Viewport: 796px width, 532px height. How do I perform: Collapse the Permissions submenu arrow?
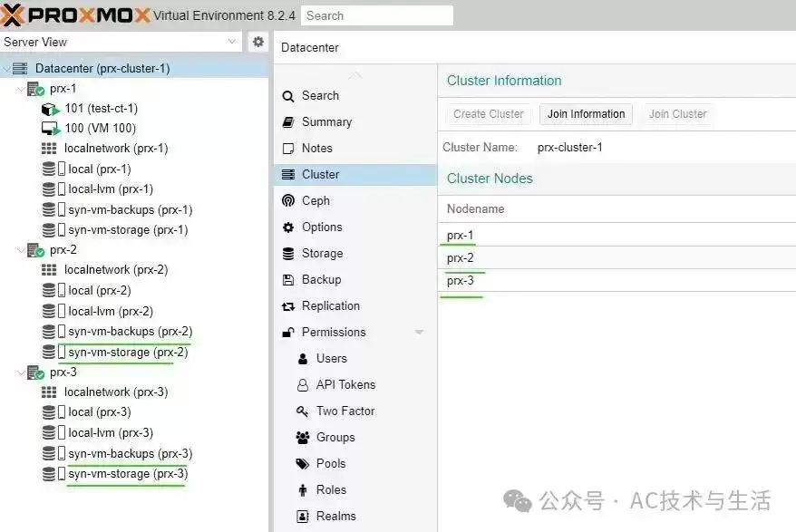click(x=420, y=333)
